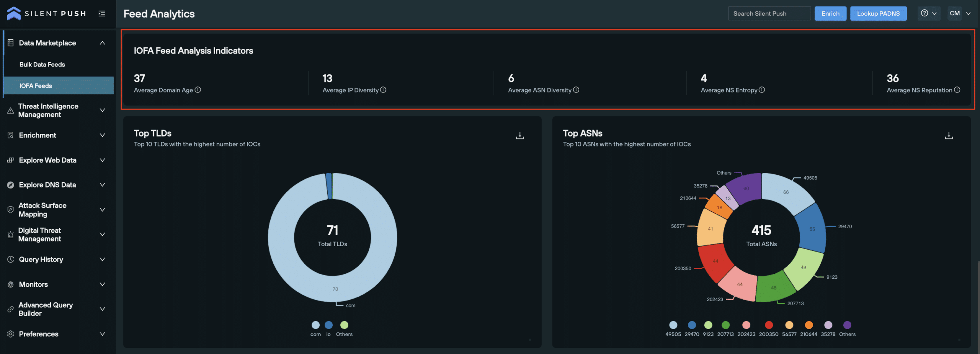Viewport: 980px width, 354px height.
Task: Open Bulk Data Feeds menu item
Action: 42,65
